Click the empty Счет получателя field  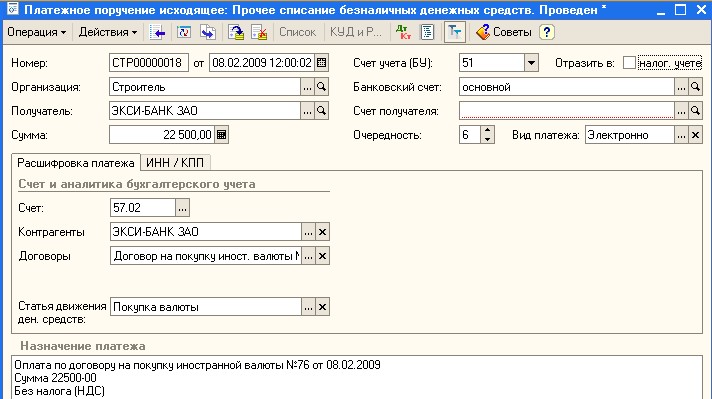tap(567, 111)
